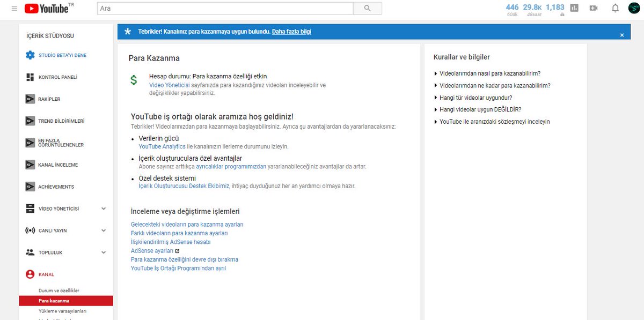Click the 446 views in 60 minutes stat
644x320 pixels.
pyautogui.click(x=512, y=9)
